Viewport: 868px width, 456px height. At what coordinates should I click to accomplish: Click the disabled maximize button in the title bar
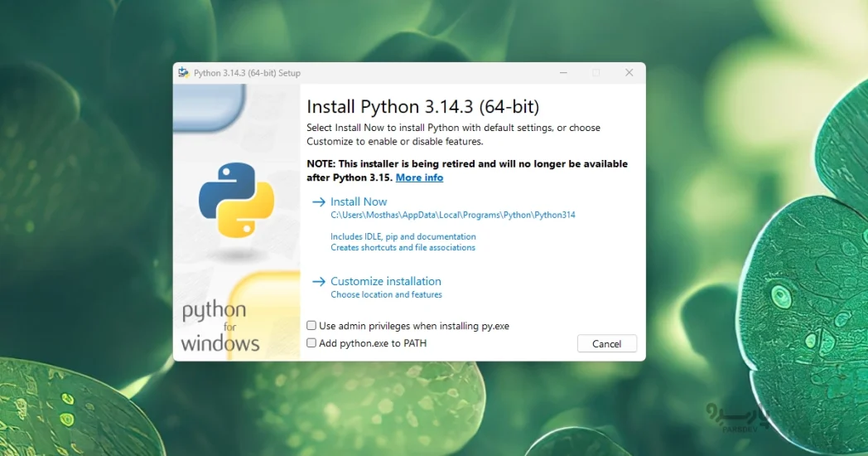596,73
